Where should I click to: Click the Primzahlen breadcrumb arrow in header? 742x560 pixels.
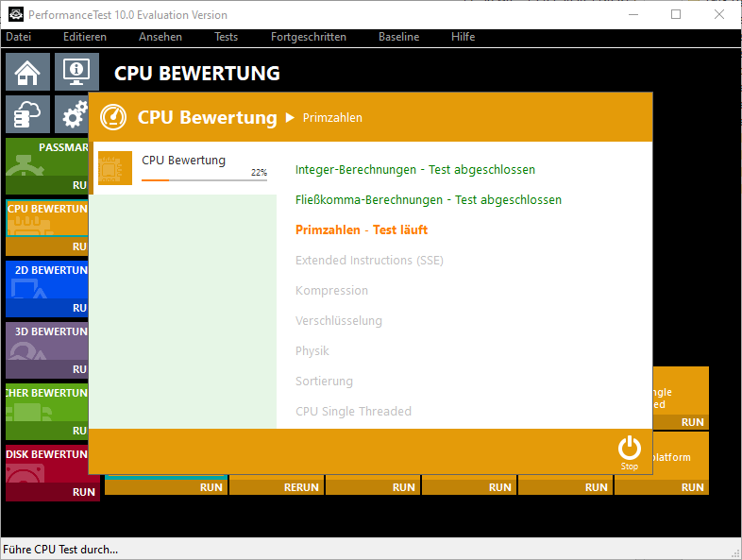point(290,117)
